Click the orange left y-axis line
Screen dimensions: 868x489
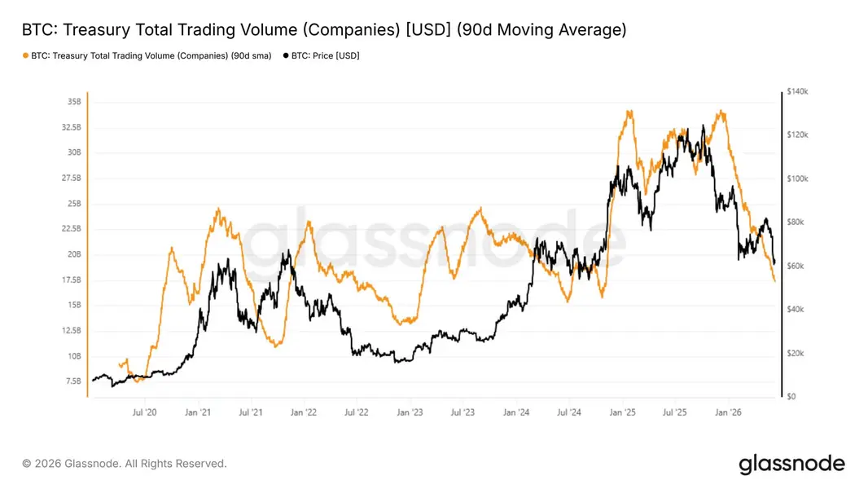click(87, 244)
